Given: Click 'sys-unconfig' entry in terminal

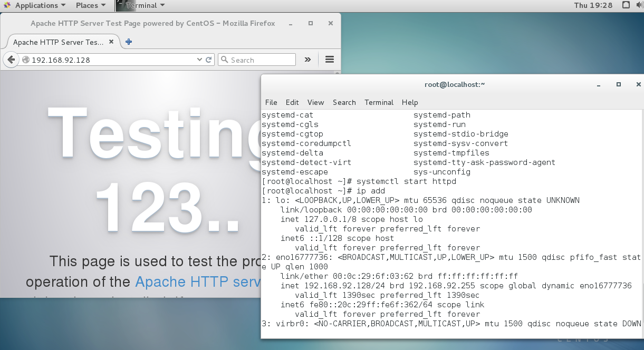Looking at the screenshot, I should pyautogui.click(x=442, y=172).
